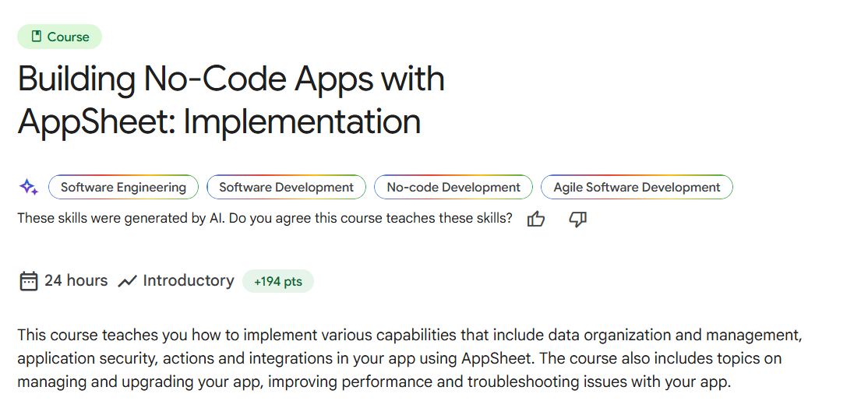Screen dimensions: 868x415
Task: Click "Do you agree this course" question text
Action: (x=304, y=219)
